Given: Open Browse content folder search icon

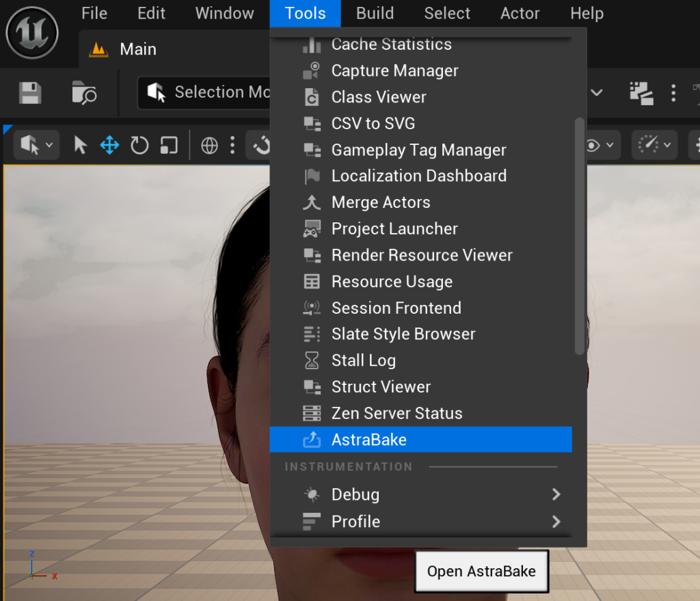Looking at the screenshot, I should (84, 92).
